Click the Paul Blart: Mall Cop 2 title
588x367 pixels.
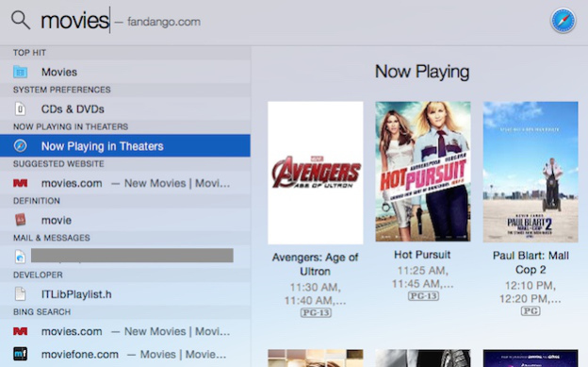pyautogui.click(x=531, y=262)
